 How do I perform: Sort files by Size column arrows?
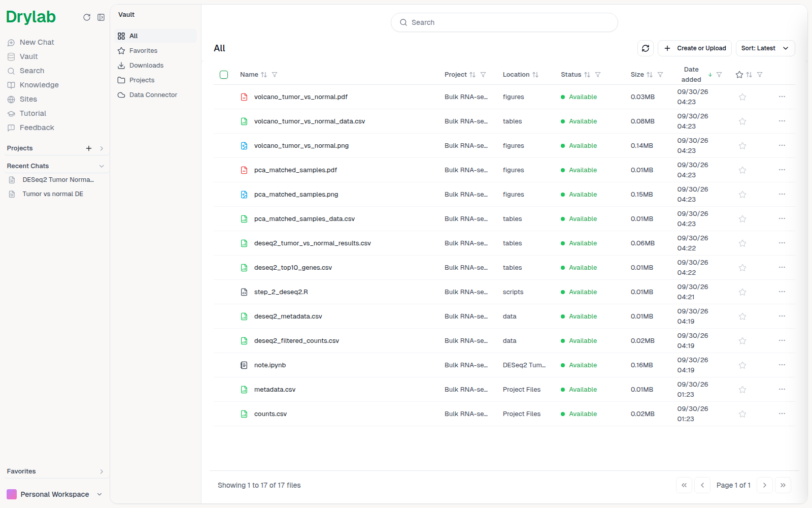coord(650,75)
